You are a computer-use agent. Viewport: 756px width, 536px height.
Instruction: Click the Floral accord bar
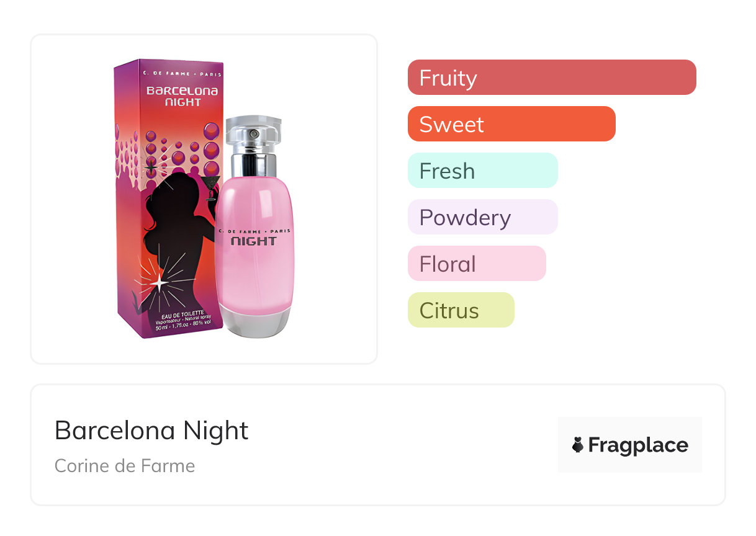tap(476, 264)
